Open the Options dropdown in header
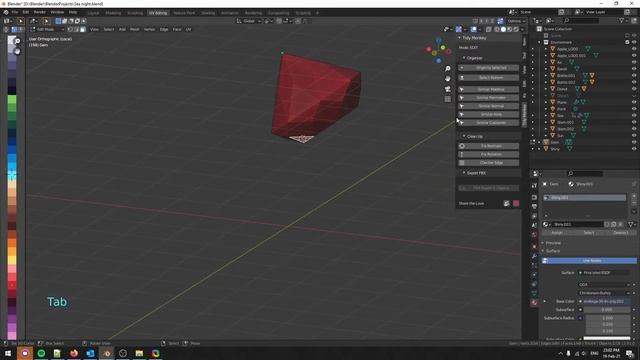 [x=516, y=21]
